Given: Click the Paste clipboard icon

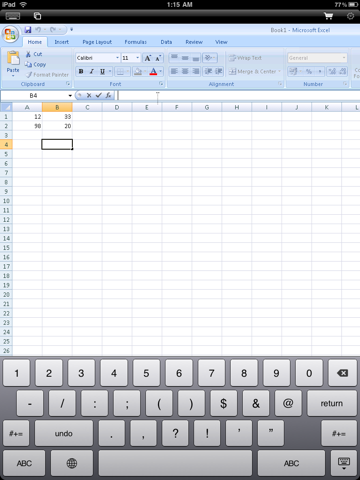Looking at the screenshot, I should point(13,58).
